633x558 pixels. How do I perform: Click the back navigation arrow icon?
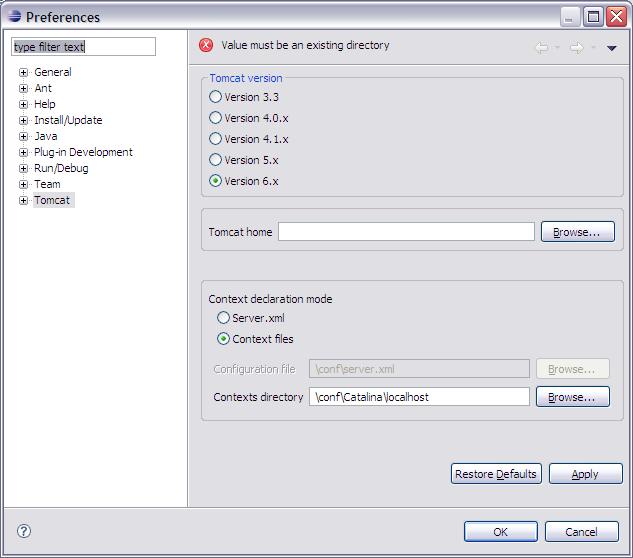point(542,48)
